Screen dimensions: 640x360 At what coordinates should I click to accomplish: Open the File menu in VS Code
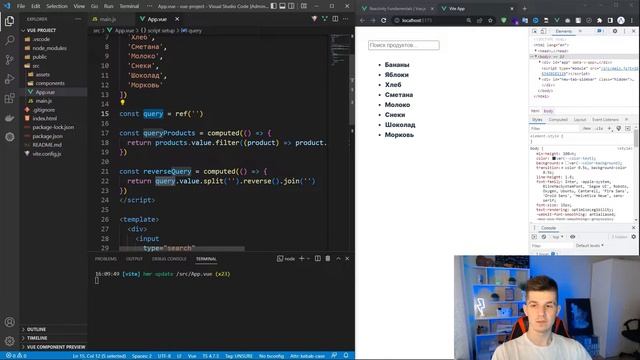click(x=21, y=6)
